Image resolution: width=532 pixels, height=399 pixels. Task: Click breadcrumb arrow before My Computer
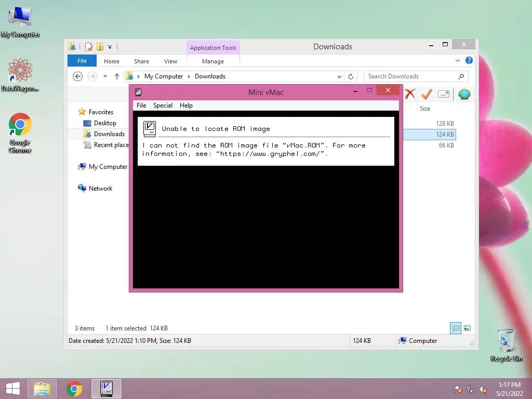point(138,76)
